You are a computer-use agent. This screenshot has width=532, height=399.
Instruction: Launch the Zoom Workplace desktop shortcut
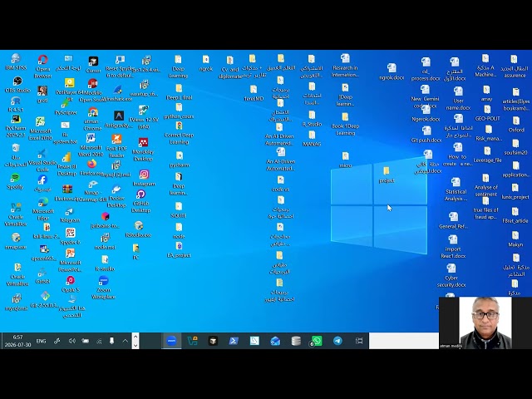point(103,288)
